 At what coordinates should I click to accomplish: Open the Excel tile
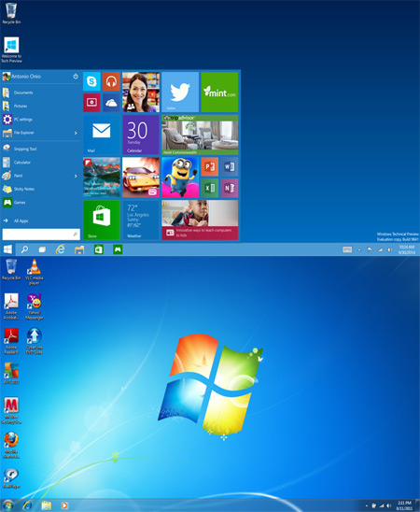pyautogui.click(x=209, y=188)
